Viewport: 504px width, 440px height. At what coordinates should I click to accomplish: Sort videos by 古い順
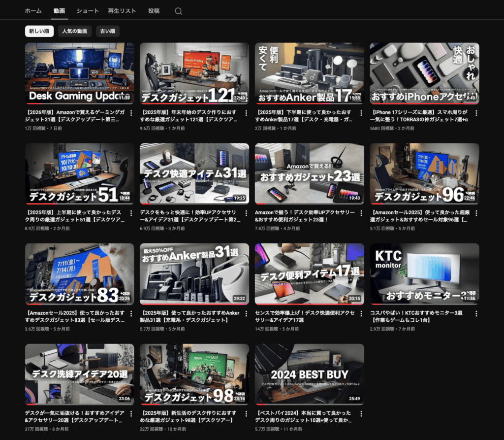pyautogui.click(x=108, y=32)
